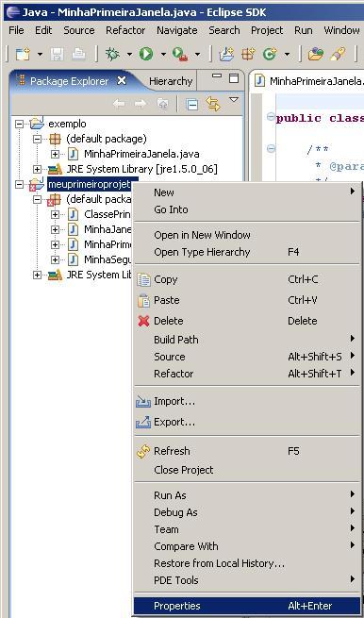The image size is (364, 618).
Task: Choose New in the context menu
Action: [247, 192]
